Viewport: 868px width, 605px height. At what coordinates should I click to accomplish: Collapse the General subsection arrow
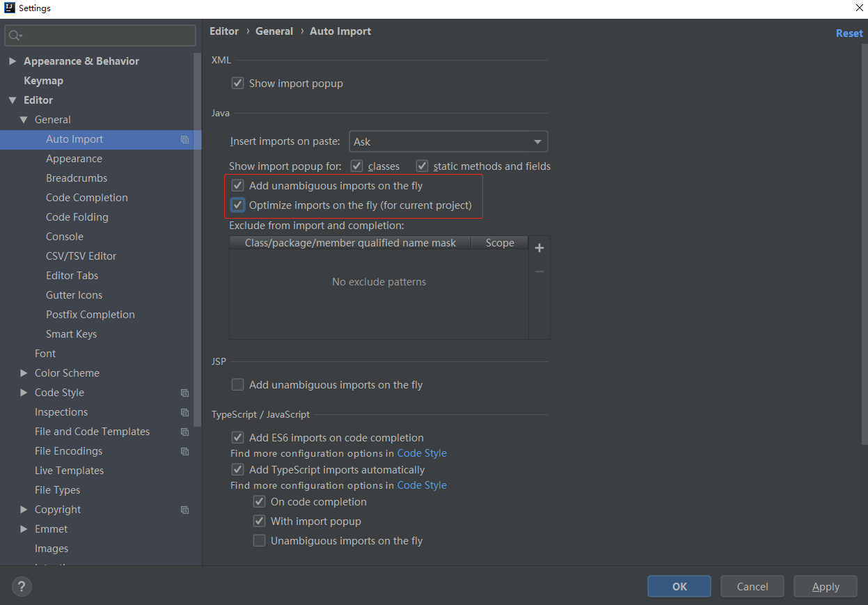pos(24,120)
